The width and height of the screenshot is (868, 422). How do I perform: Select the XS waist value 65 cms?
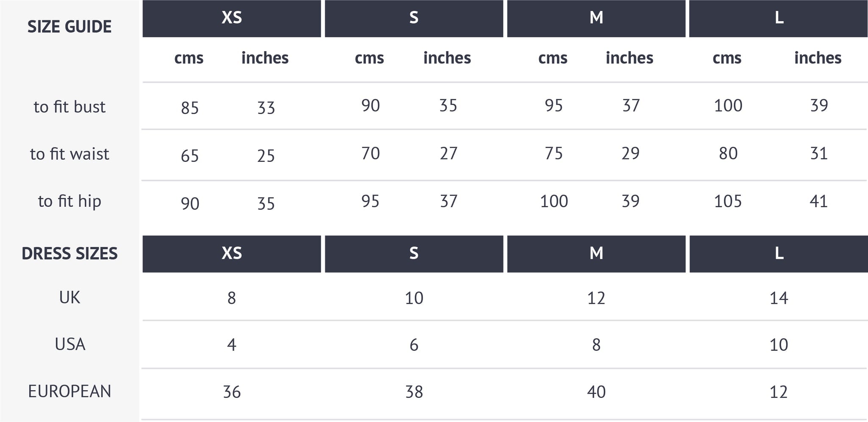[x=190, y=156]
